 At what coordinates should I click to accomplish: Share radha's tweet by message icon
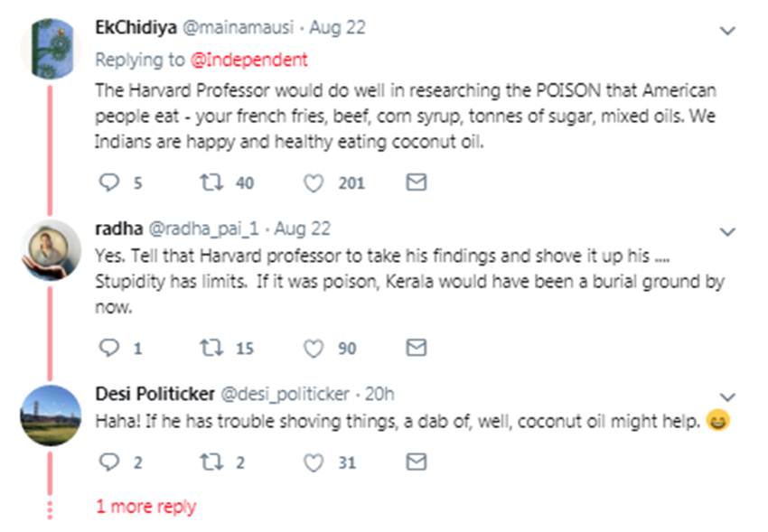(415, 348)
